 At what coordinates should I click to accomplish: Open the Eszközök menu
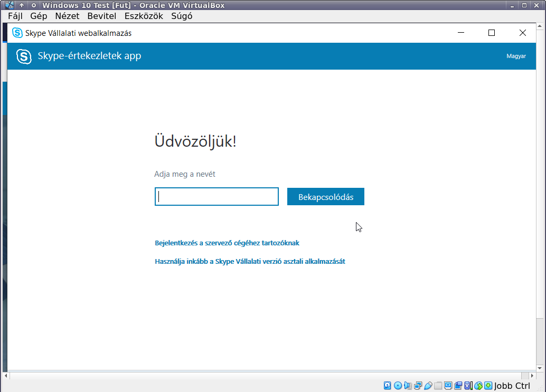144,16
